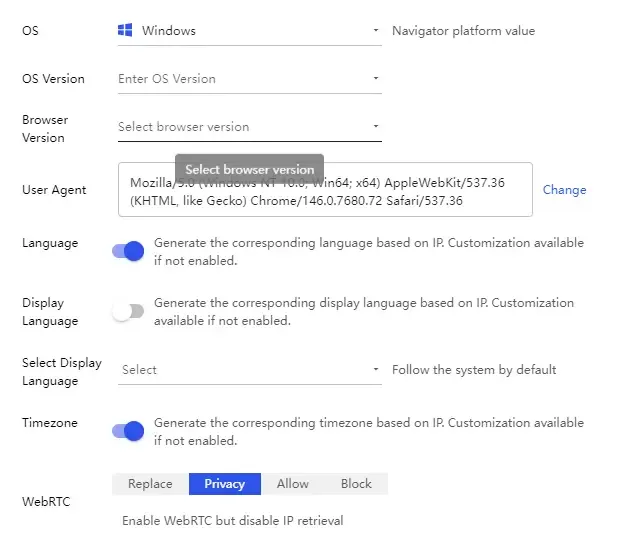Viewport: 625px width, 545px height.
Task: Click the Enter OS Version placeholder text
Action: (167, 79)
